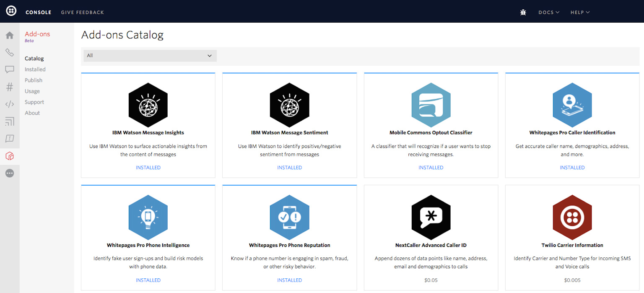Click INSTALLED under Whitepages Pro Phone Reputation

coord(290,280)
